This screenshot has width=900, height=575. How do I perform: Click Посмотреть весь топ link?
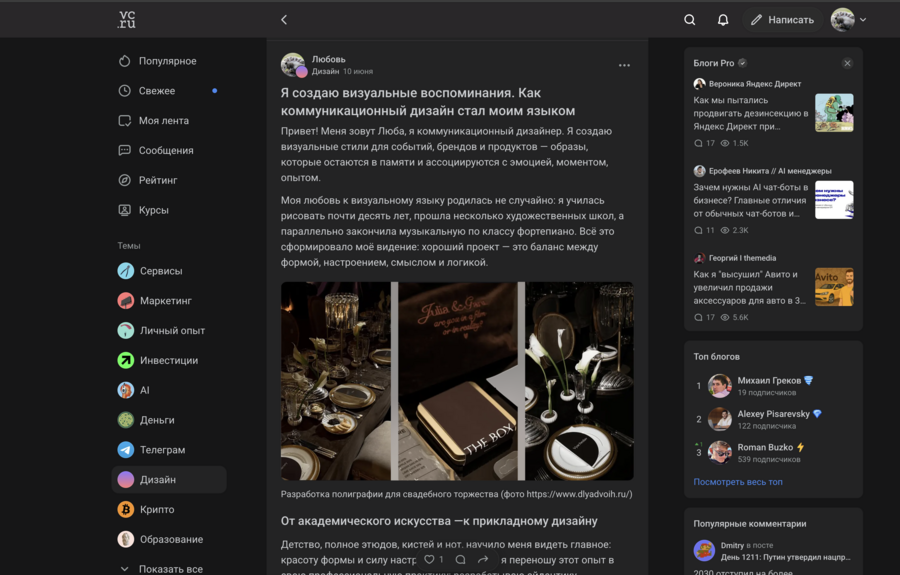pyautogui.click(x=738, y=482)
